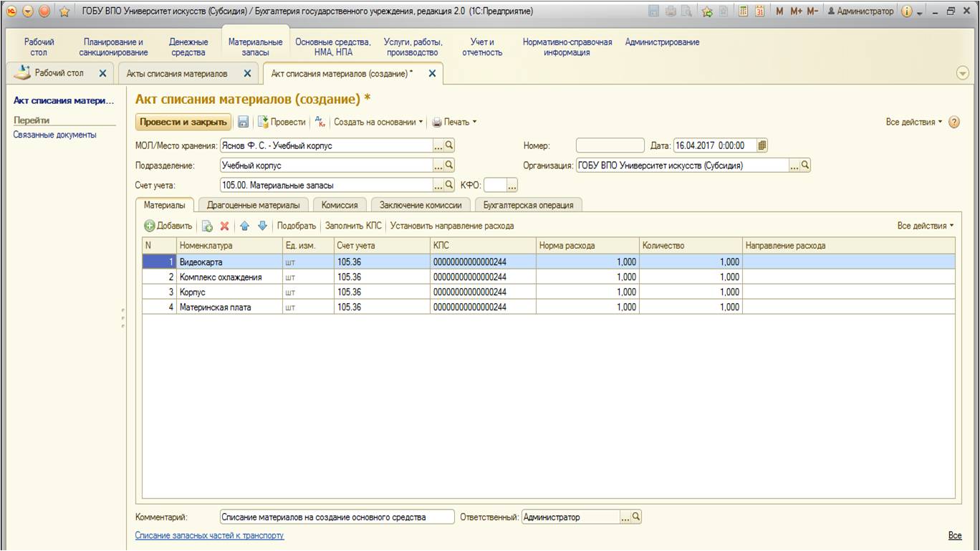This screenshot has height=551, width=980.
Task: Open the Материальные запасы section menu
Action: [x=256, y=47]
